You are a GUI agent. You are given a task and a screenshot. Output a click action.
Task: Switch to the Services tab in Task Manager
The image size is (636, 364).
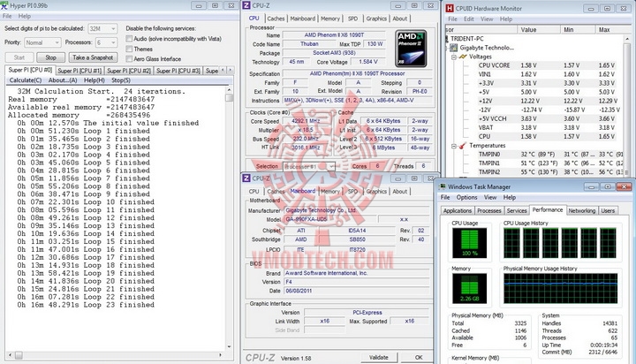pyautogui.click(x=517, y=210)
